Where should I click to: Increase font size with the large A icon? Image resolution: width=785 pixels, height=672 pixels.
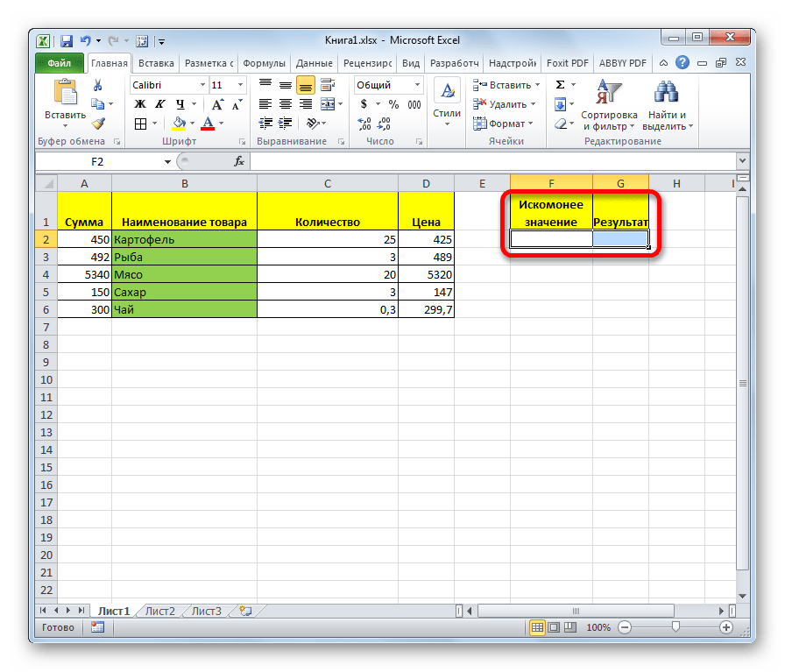216,104
